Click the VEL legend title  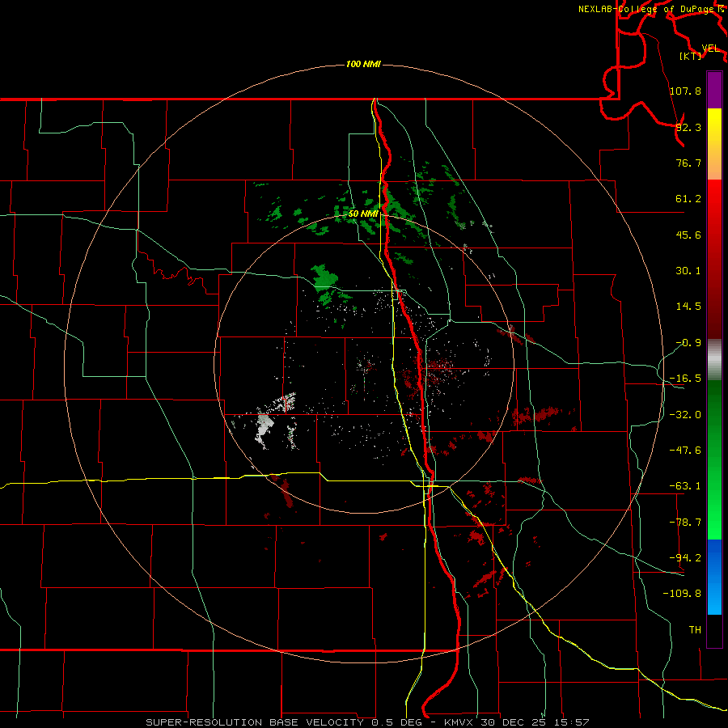pos(710,49)
